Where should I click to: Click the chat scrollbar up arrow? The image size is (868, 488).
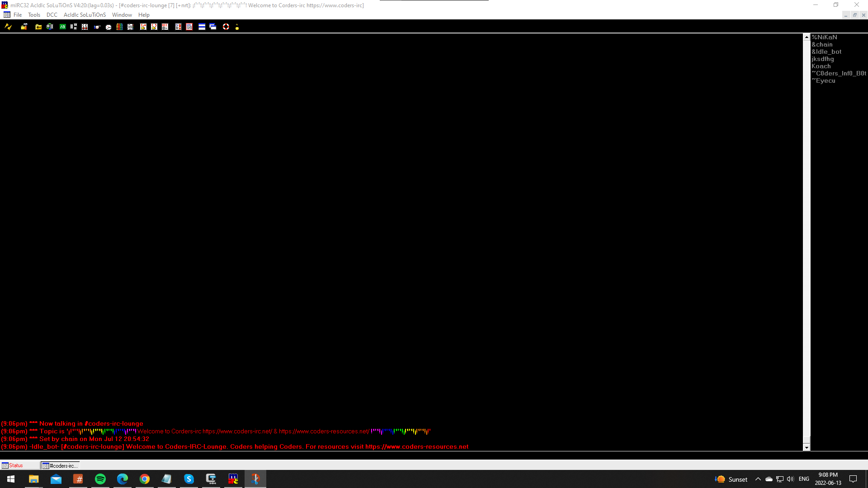pos(807,37)
